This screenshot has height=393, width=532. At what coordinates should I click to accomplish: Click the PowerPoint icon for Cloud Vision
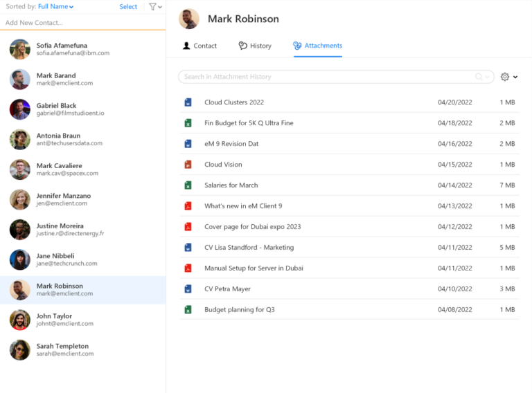pyautogui.click(x=188, y=165)
